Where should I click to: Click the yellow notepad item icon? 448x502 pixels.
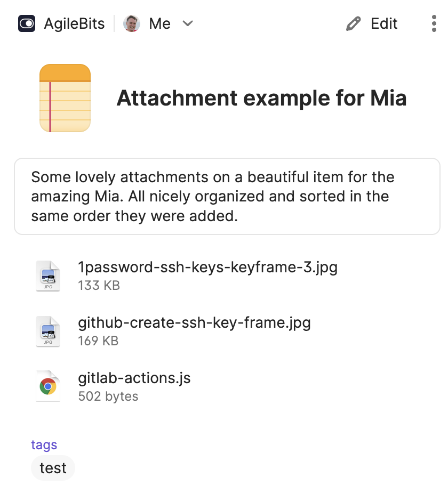pos(65,98)
